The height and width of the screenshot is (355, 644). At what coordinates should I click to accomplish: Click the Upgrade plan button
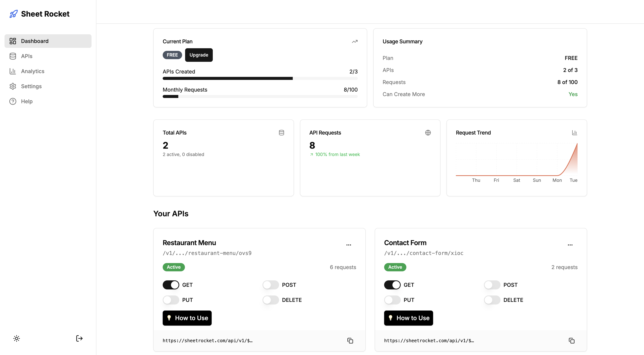coord(199,55)
